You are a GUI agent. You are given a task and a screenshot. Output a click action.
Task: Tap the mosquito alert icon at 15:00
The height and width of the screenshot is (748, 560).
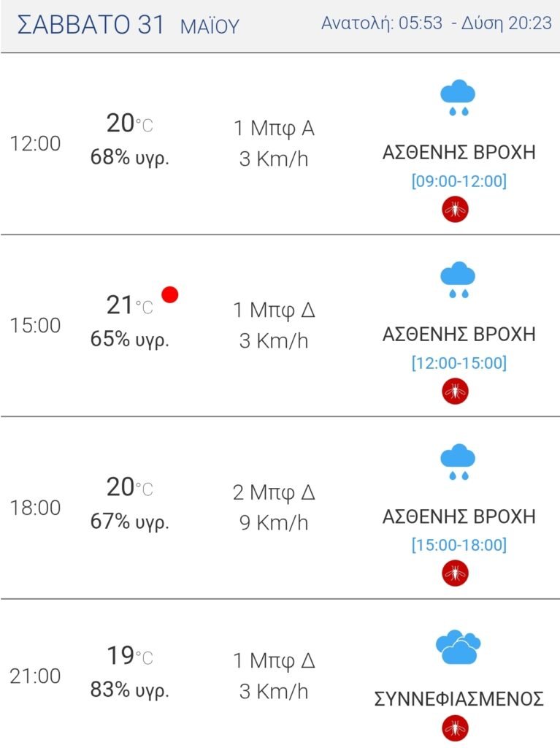[455, 392]
